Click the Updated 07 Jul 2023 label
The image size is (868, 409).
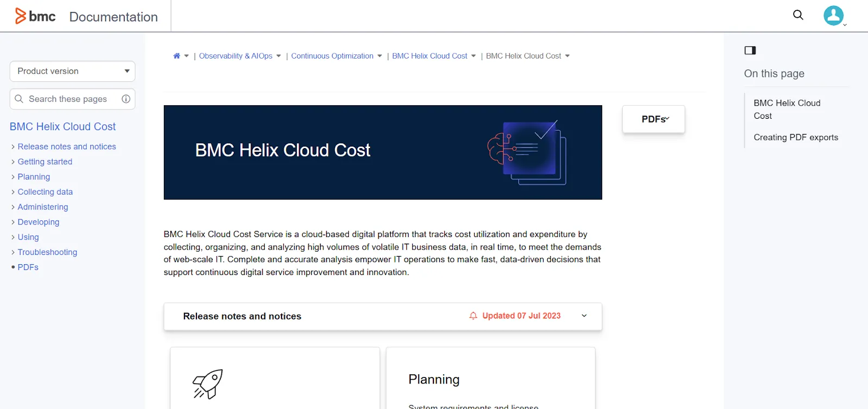tap(521, 316)
